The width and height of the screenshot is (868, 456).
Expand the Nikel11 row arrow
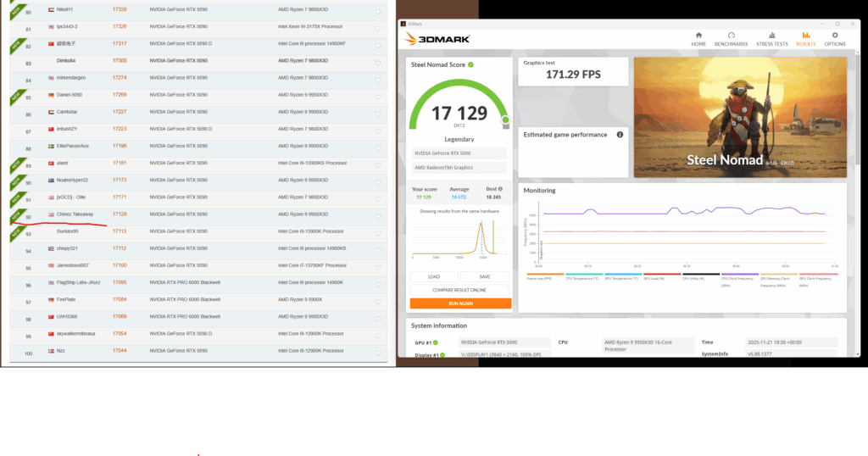(378, 12)
